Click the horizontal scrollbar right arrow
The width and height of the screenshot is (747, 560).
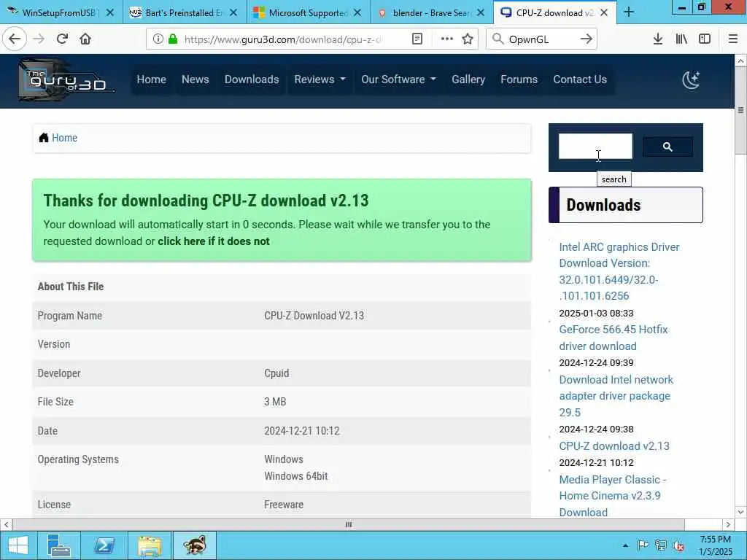click(728, 524)
